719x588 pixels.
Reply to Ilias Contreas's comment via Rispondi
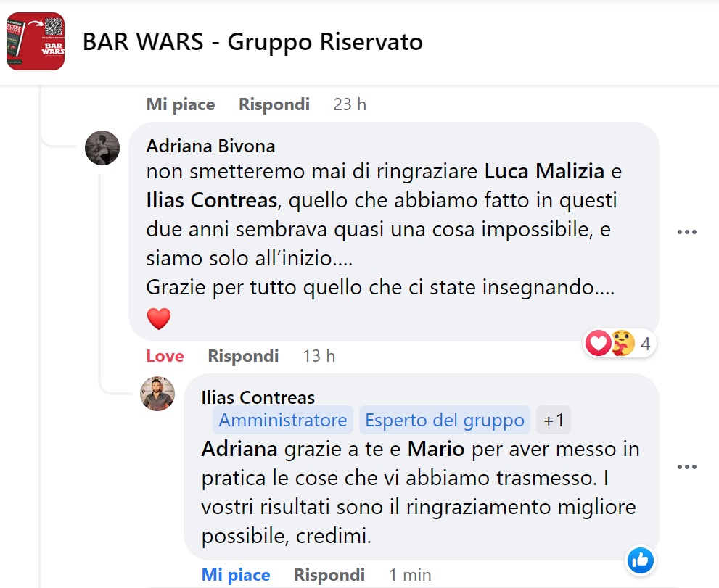coord(329,575)
